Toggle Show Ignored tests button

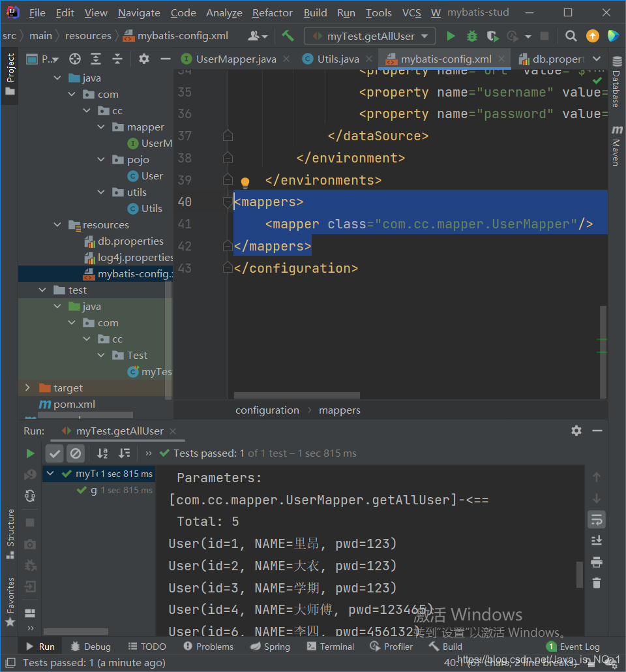click(x=76, y=453)
